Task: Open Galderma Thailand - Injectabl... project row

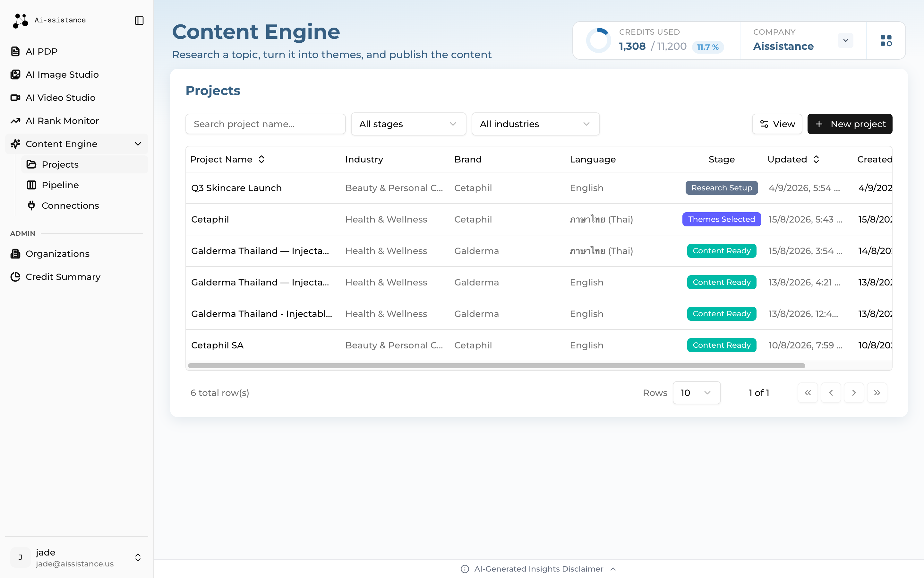Action: point(539,314)
